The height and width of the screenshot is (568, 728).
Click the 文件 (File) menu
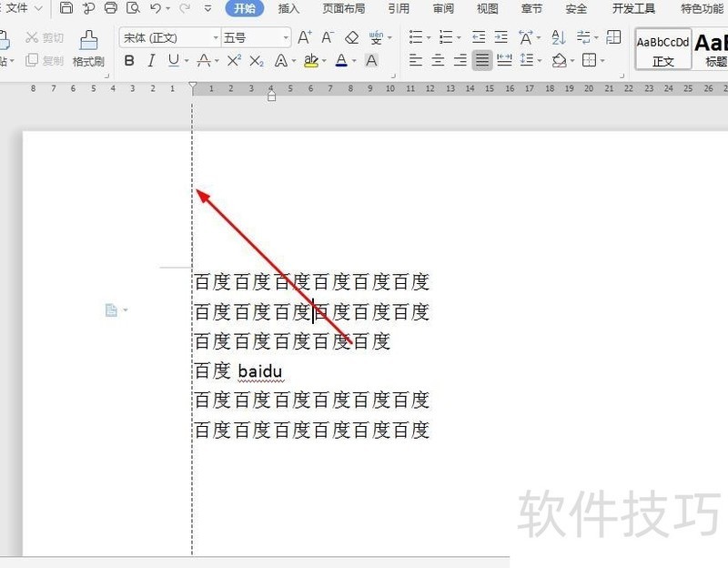pos(16,8)
